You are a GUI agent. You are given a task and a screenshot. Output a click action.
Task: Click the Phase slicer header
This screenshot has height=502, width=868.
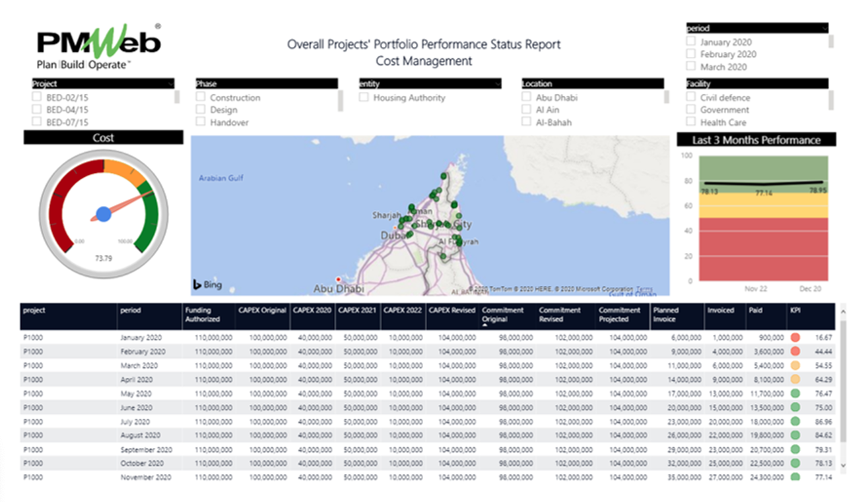pyautogui.click(x=267, y=84)
